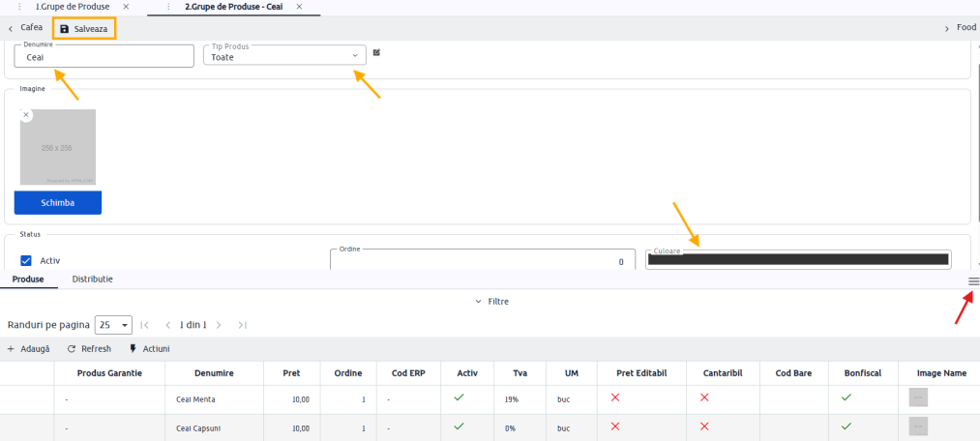The image size is (980, 441).
Task: Click Adaugă to add a product
Action: pos(29,349)
